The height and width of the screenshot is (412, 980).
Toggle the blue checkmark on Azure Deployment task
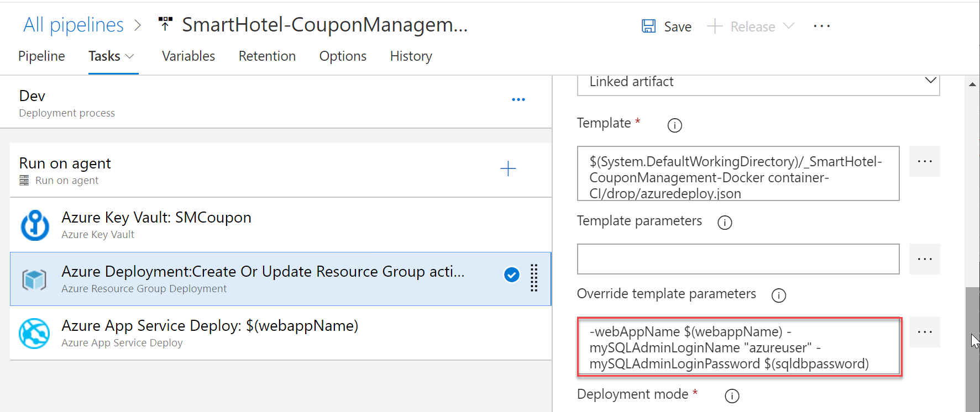[x=512, y=274]
